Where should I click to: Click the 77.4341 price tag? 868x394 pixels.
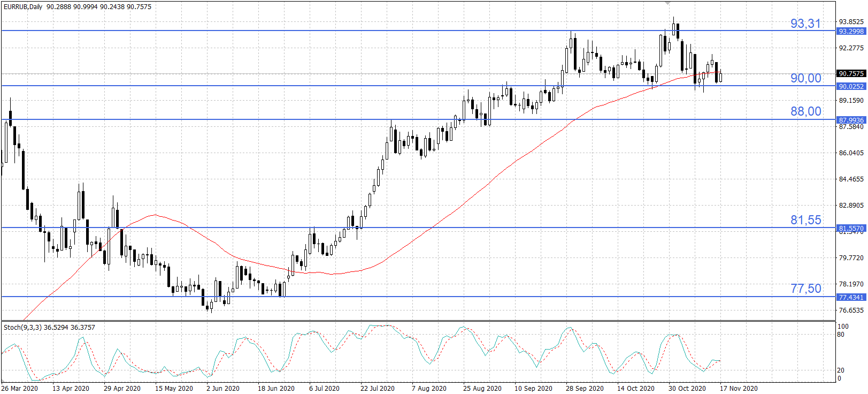851,297
